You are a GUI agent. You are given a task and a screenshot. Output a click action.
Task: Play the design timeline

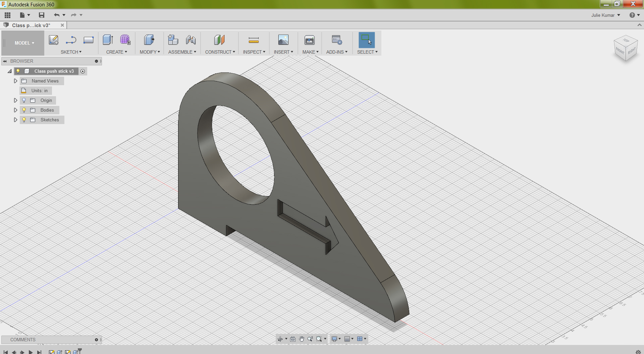pos(31,352)
